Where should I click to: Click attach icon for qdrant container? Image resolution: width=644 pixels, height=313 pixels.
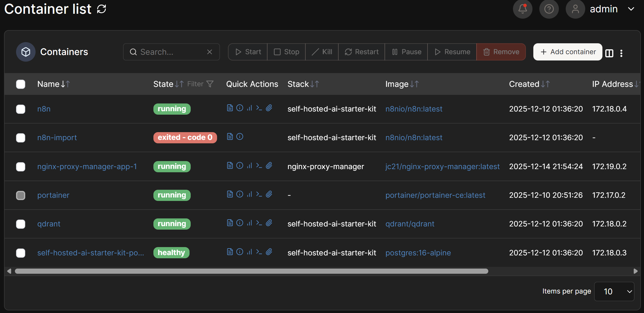click(x=269, y=223)
